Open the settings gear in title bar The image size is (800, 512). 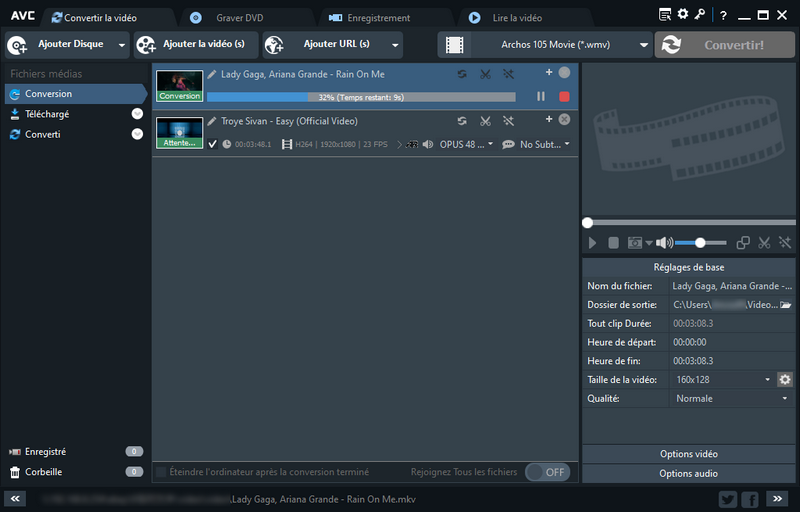[x=683, y=14]
